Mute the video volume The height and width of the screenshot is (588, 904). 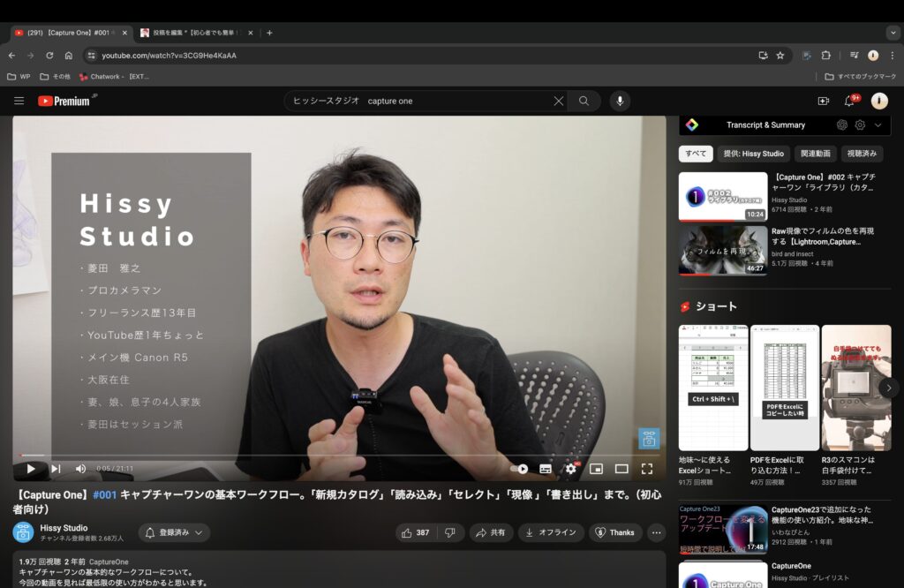(x=80, y=469)
